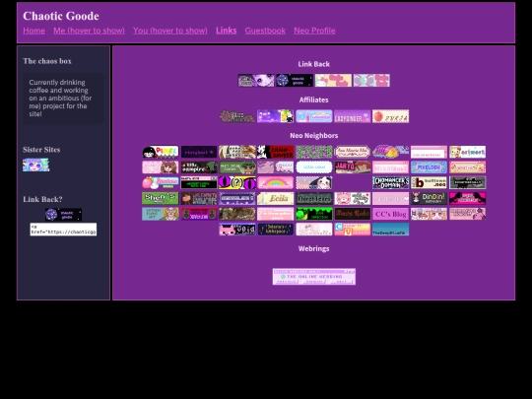Visit the green Shen's neighbor button

[161, 198]
